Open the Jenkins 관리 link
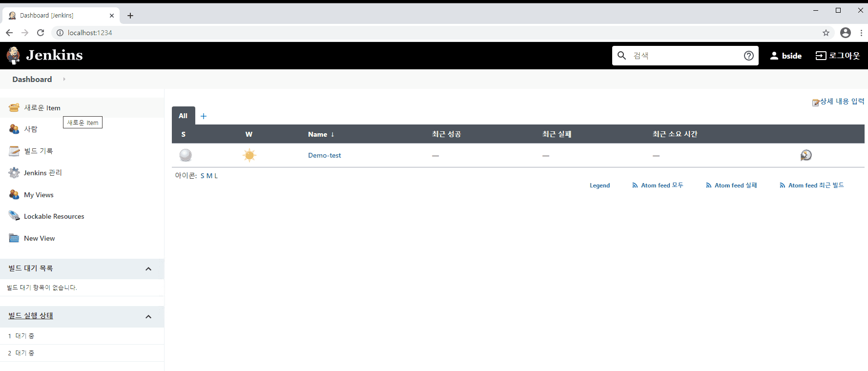This screenshot has height=371, width=868. 43,173
